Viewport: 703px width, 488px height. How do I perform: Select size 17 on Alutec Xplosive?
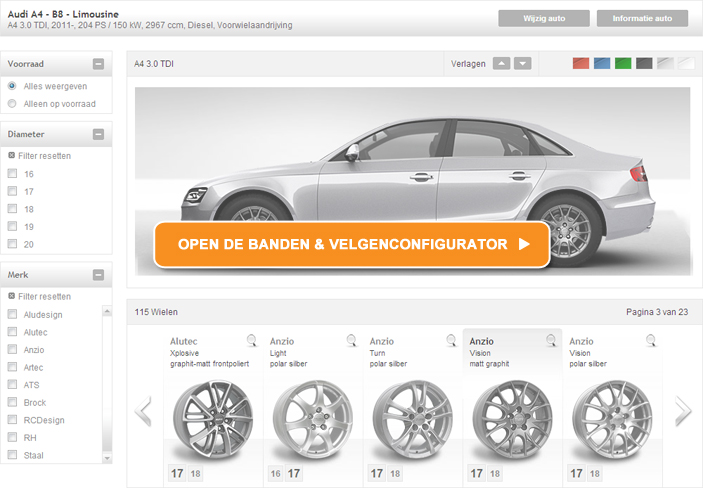177,473
